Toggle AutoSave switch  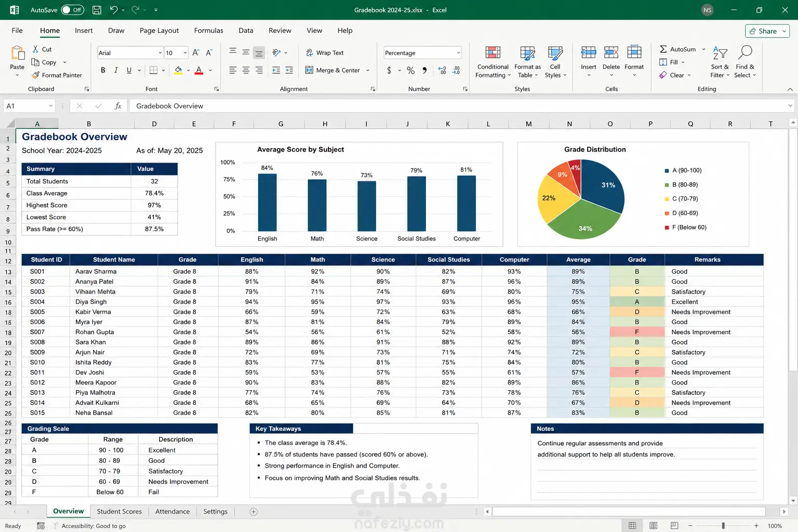[73, 10]
